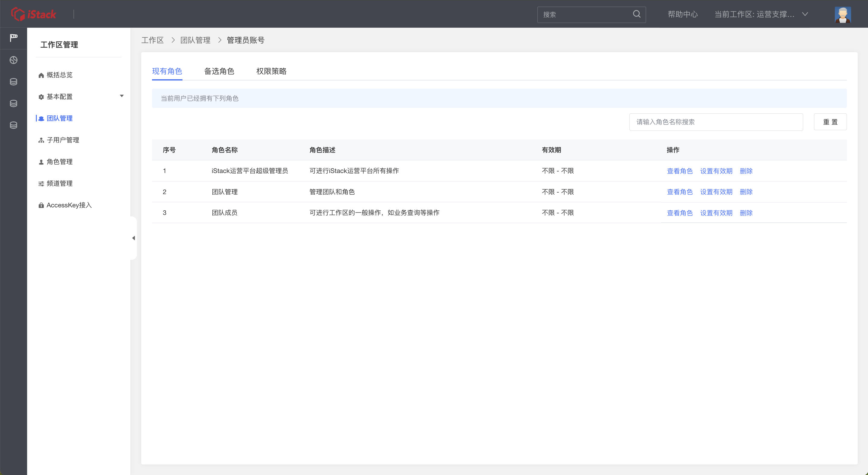Select the 团队成员 role name cell
868x475 pixels.
click(224, 212)
